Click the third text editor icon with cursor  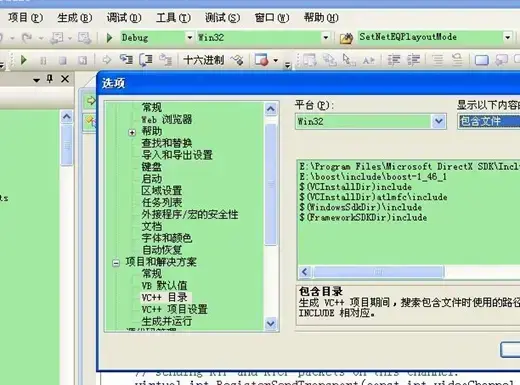tap(349, 60)
